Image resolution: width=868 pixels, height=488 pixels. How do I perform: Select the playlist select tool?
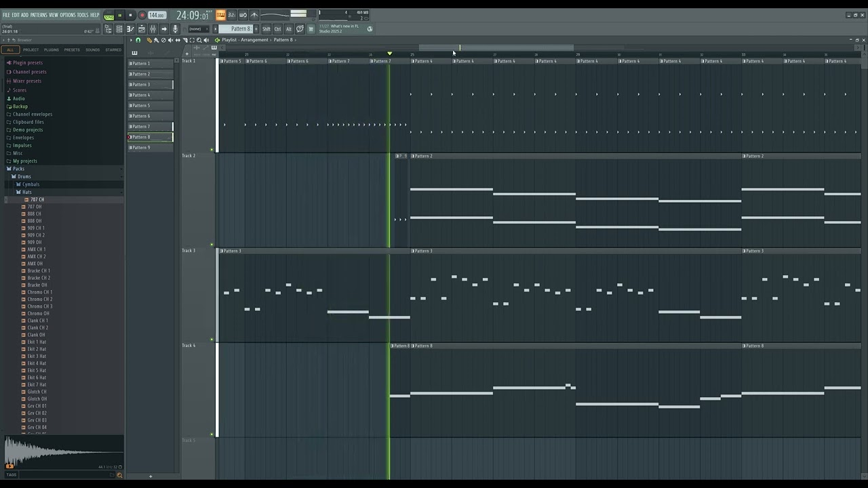coord(192,40)
